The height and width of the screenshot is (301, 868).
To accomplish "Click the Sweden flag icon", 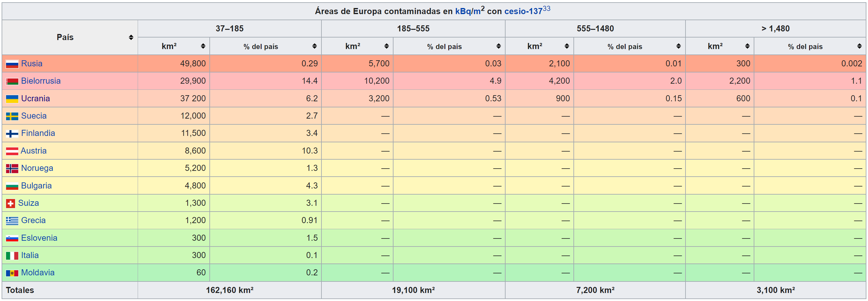I will (x=12, y=116).
